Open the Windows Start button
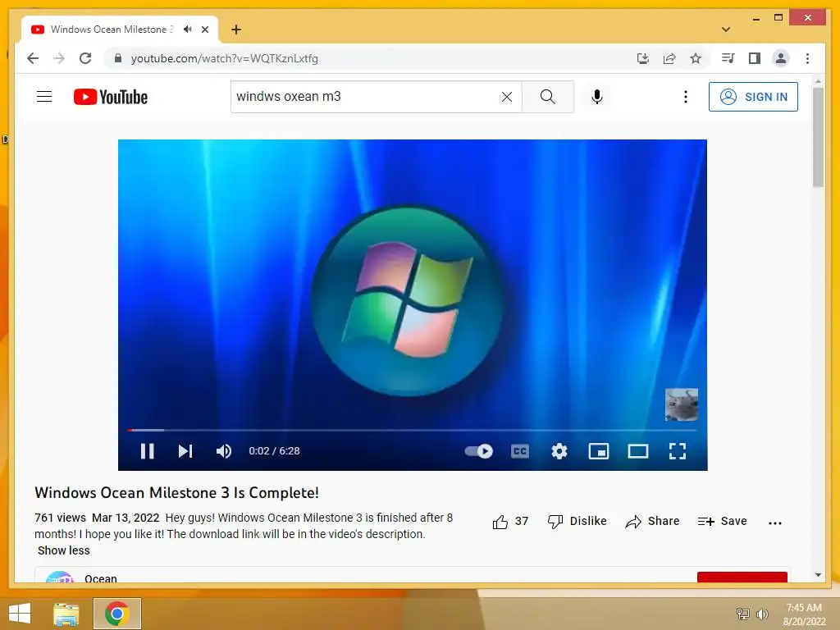The height and width of the screenshot is (630, 840). tap(20, 614)
